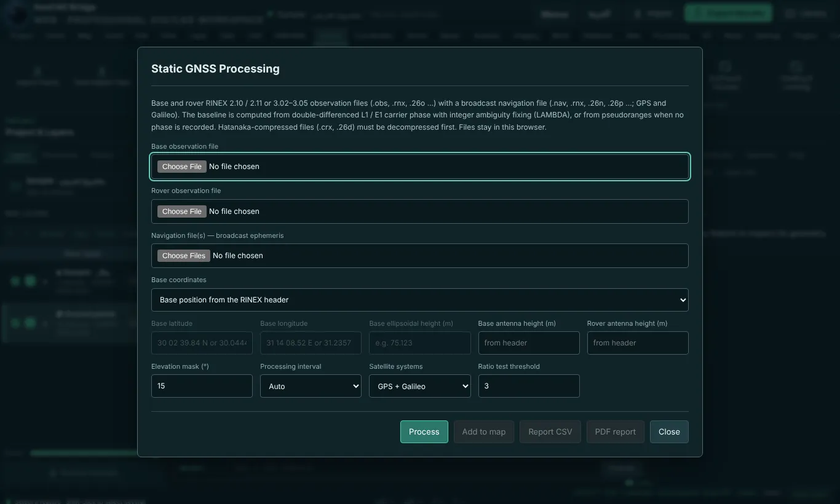The height and width of the screenshot is (504, 840).
Task: Click the Add to map button
Action: click(484, 432)
